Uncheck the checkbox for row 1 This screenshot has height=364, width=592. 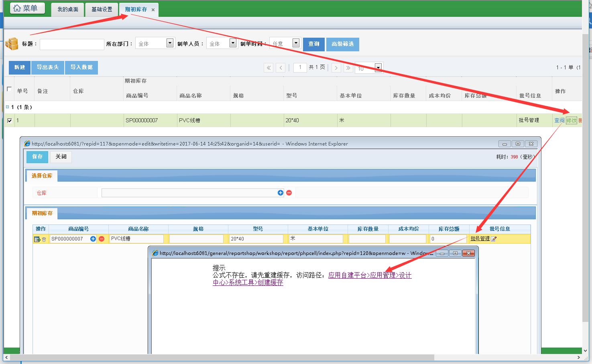(10, 120)
